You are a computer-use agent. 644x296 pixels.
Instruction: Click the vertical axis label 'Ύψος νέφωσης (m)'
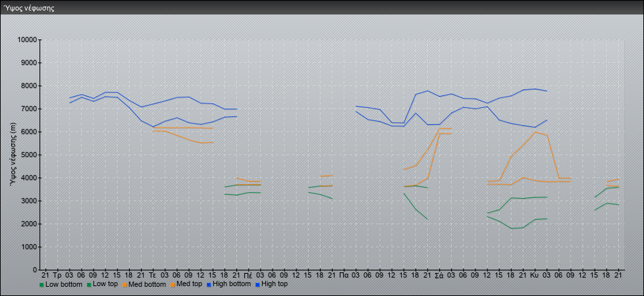[14, 155]
